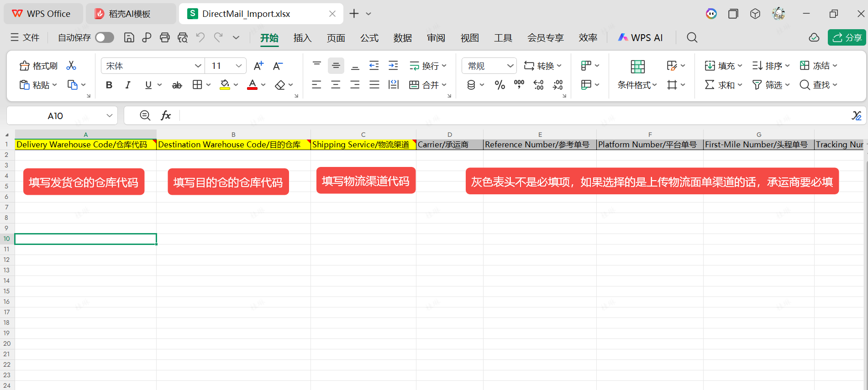Toggle the auto-save switch

pos(105,37)
